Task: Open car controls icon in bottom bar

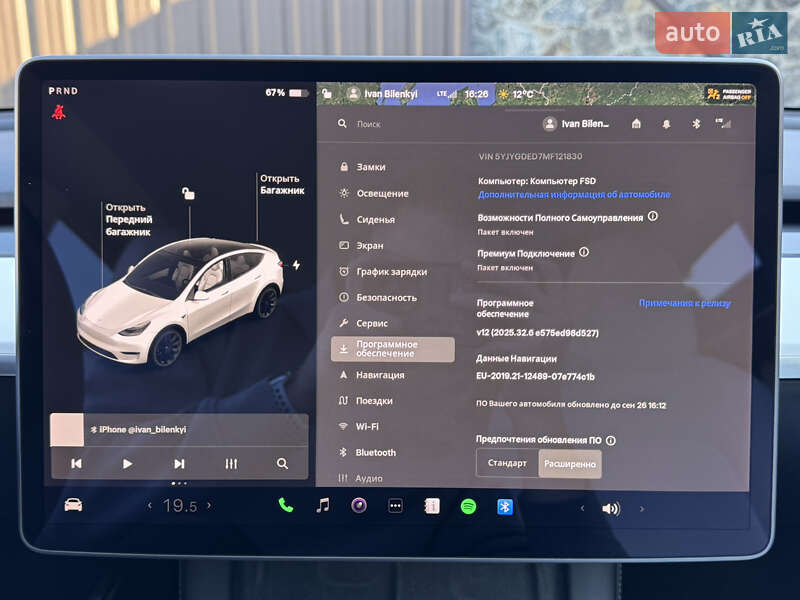Action: pyautogui.click(x=73, y=505)
